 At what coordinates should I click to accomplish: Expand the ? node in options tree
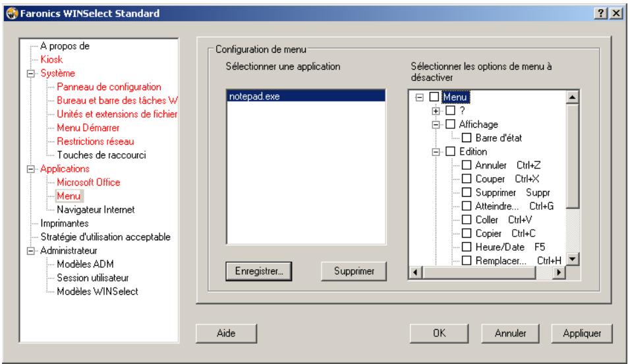[436, 111]
